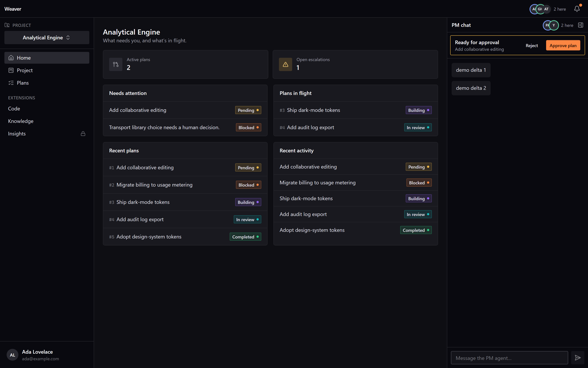This screenshot has width=588, height=368.
Task: Open Ship dark-mode tokens in Recent activity
Action: (x=356, y=198)
